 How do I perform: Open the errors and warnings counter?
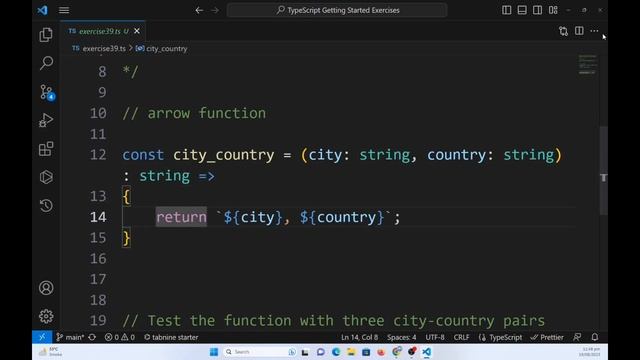pyautogui.click(x=120, y=337)
